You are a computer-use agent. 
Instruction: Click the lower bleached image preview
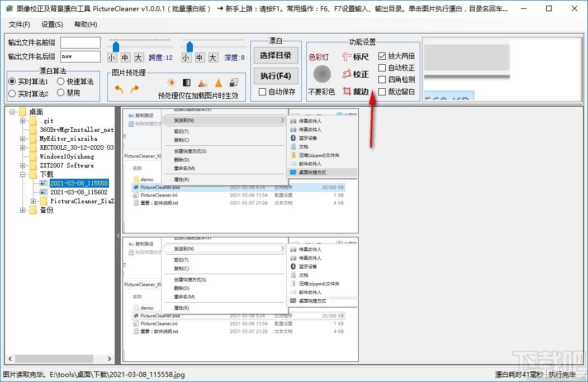(x=240, y=299)
